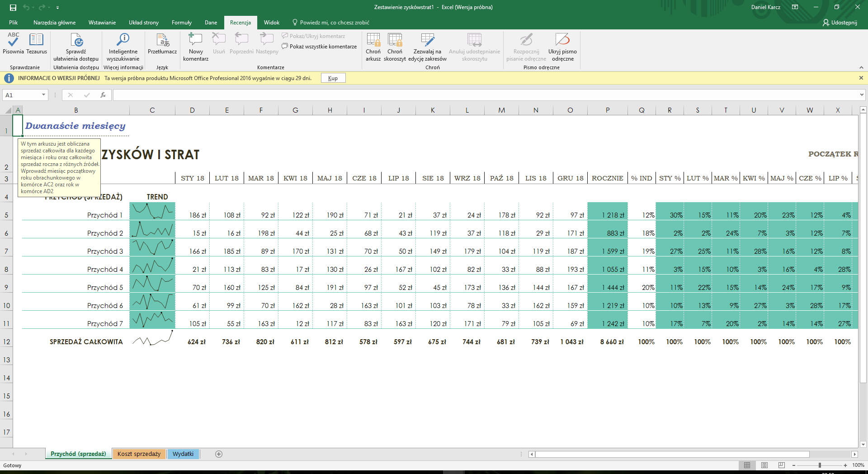Toggle Pokaż wszystkie komentarze
This screenshot has width=868, height=474.
click(319, 47)
